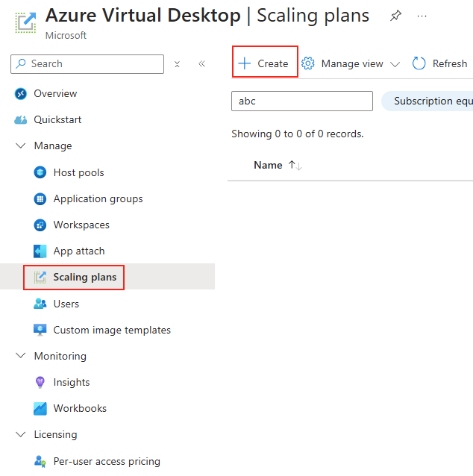Click the 'Showing 0 to 0 of 0 records.' text
Screen dimensions: 473x476
298,134
